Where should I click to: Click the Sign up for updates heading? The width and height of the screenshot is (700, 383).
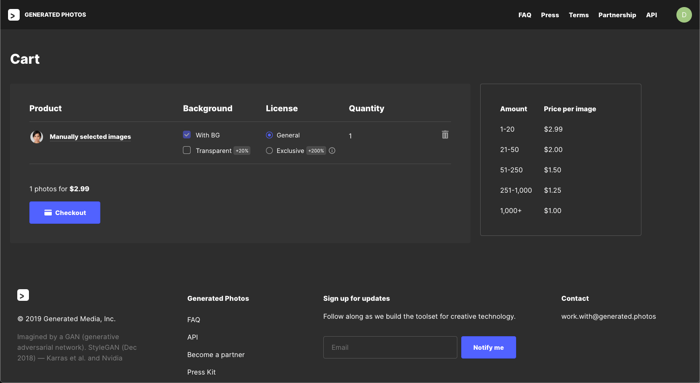(357, 298)
